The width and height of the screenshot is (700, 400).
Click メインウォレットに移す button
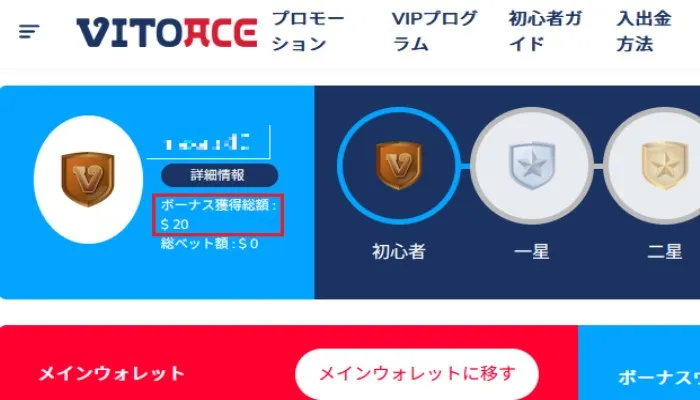coord(417,374)
